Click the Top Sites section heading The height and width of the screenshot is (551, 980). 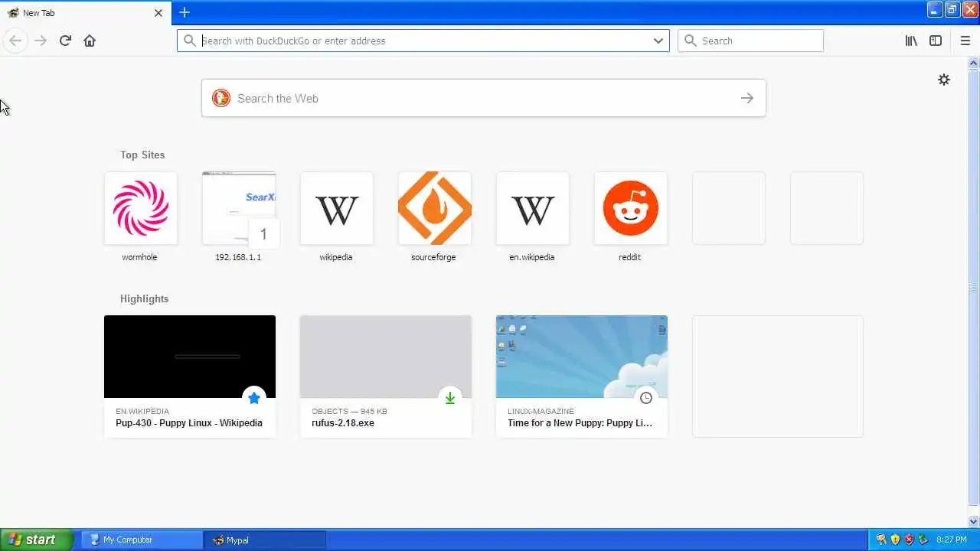[142, 155]
